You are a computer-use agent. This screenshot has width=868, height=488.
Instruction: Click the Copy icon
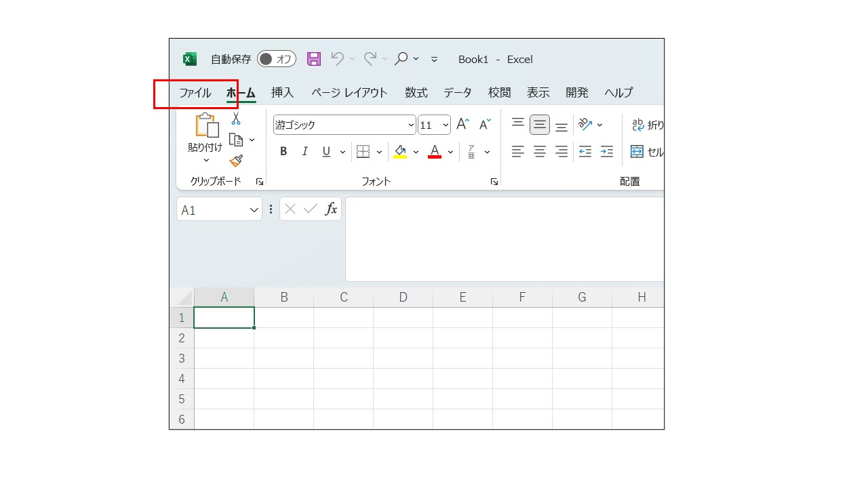236,140
